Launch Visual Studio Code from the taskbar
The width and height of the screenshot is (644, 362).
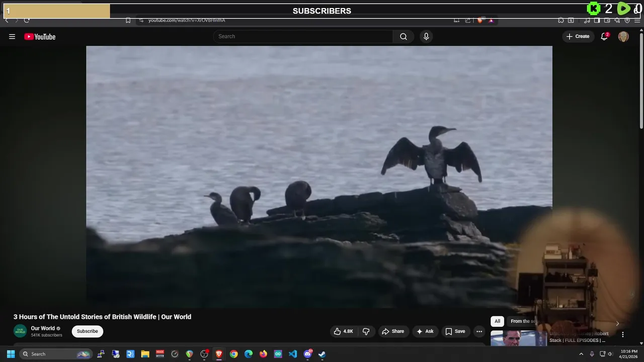[x=293, y=354]
